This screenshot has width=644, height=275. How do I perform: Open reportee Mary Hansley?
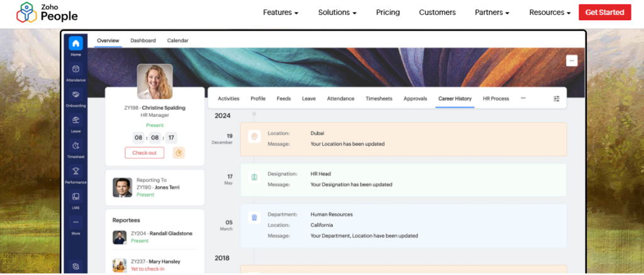click(x=156, y=261)
